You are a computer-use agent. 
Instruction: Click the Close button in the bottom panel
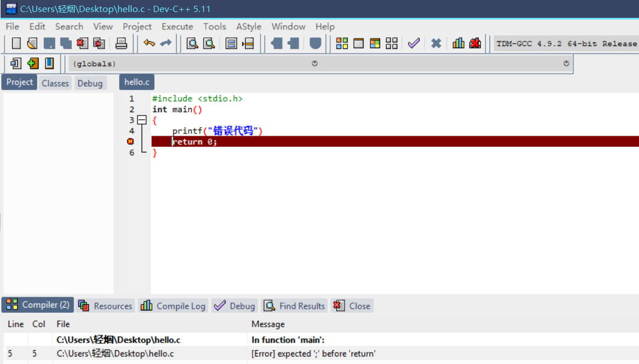click(x=353, y=306)
